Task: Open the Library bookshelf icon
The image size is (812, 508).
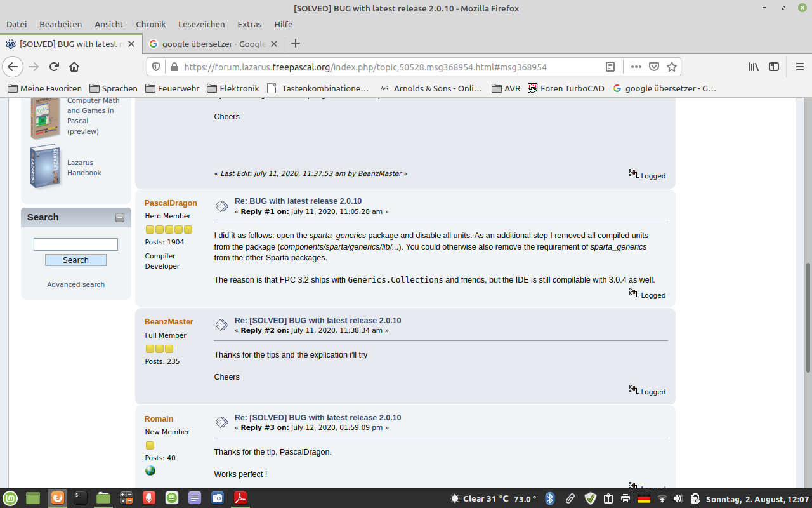Action: tap(754, 67)
